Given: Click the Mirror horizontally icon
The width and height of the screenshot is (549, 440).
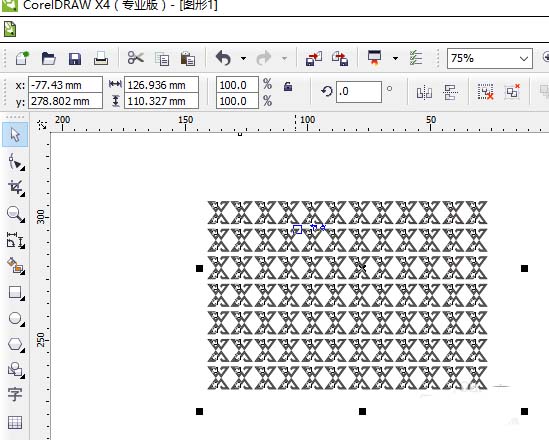Looking at the screenshot, I should 424,92.
